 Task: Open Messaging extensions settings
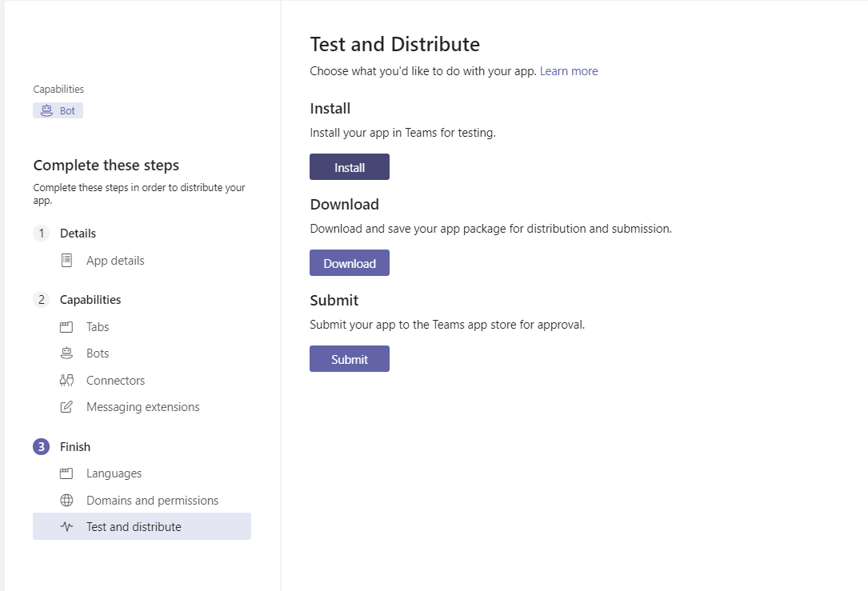(142, 407)
